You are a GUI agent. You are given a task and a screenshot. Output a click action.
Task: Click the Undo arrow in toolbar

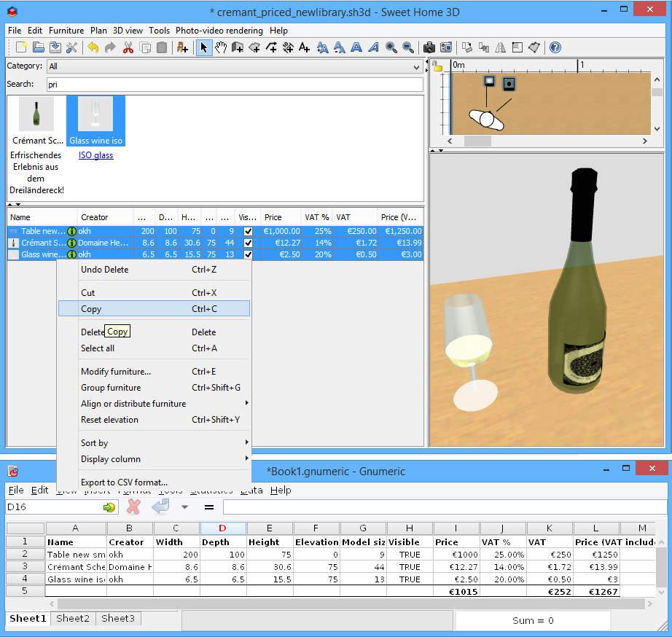(93, 47)
